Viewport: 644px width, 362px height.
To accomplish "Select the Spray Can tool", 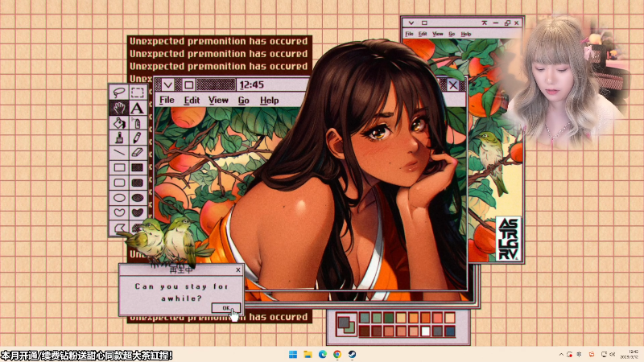I will click(138, 123).
